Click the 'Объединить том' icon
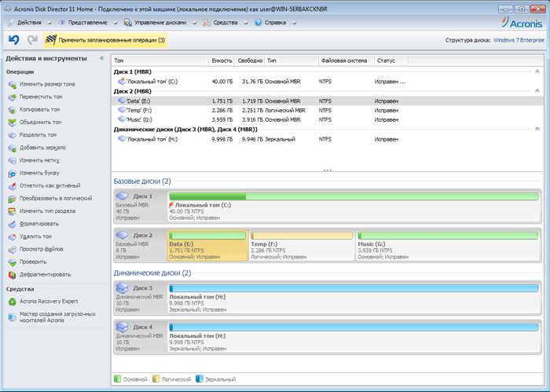 click(13, 123)
